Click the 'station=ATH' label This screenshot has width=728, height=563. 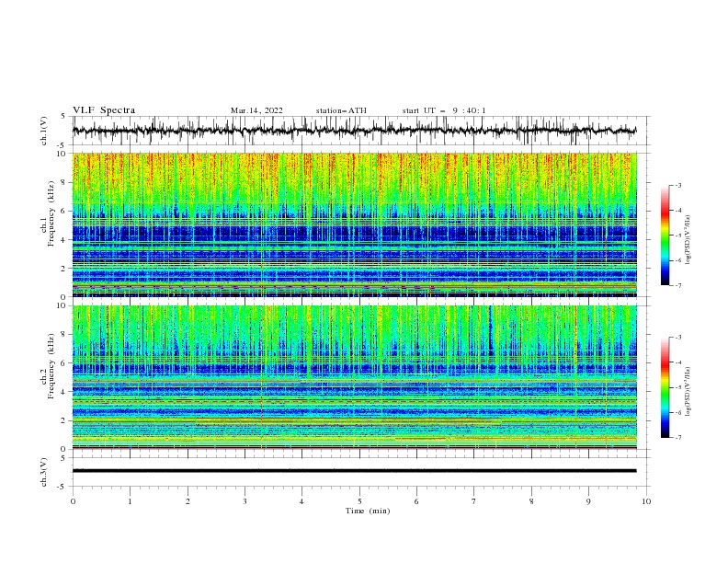tap(341, 110)
